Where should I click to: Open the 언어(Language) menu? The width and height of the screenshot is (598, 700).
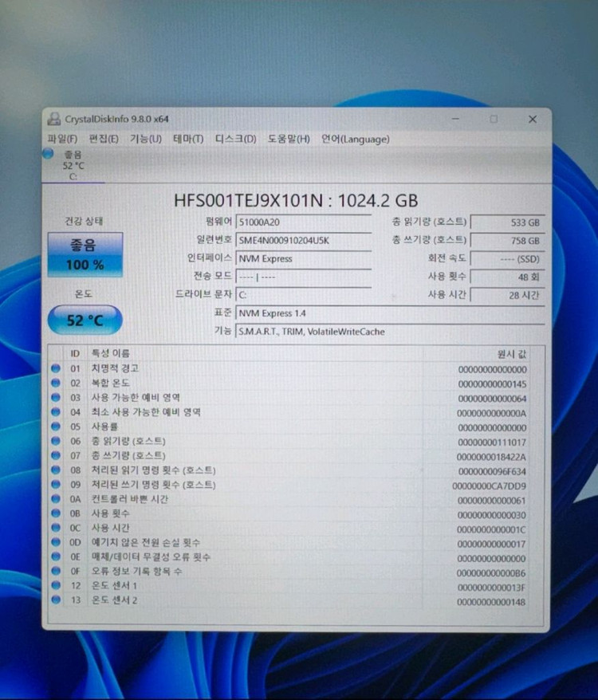click(x=356, y=140)
